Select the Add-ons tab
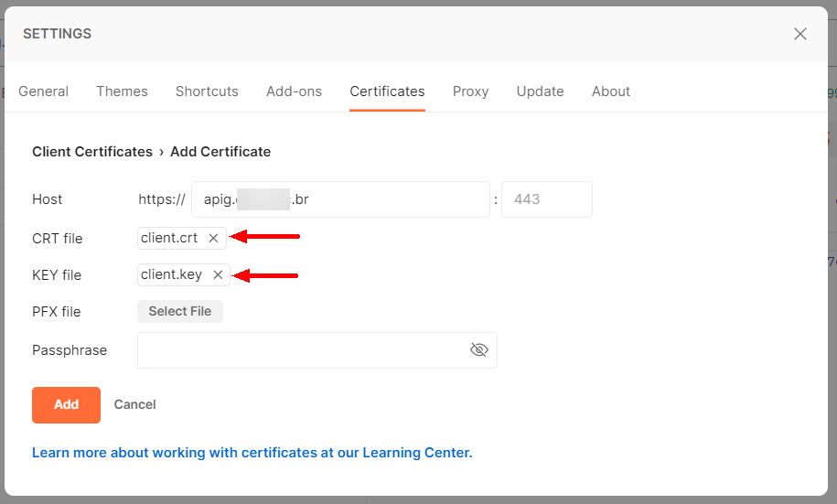 coord(294,91)
